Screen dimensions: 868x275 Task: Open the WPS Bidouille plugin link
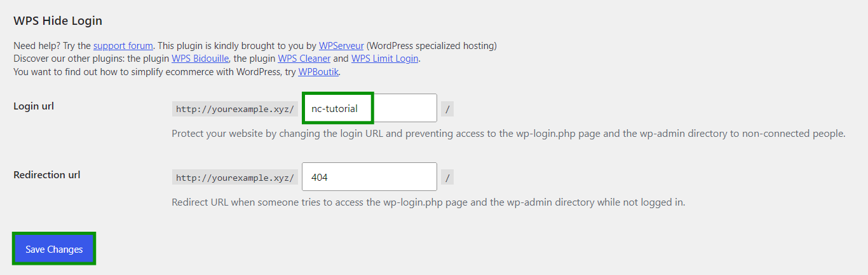pos(200,59)
